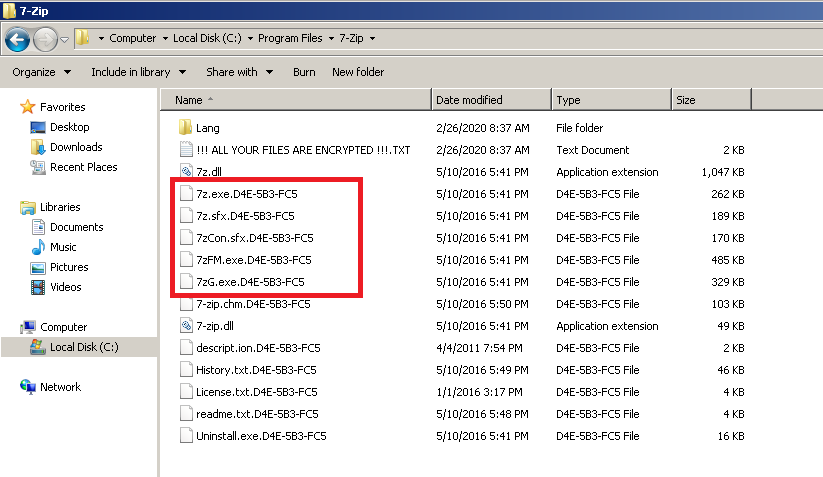Sort files by Size column header

click(x=686, y=100)
